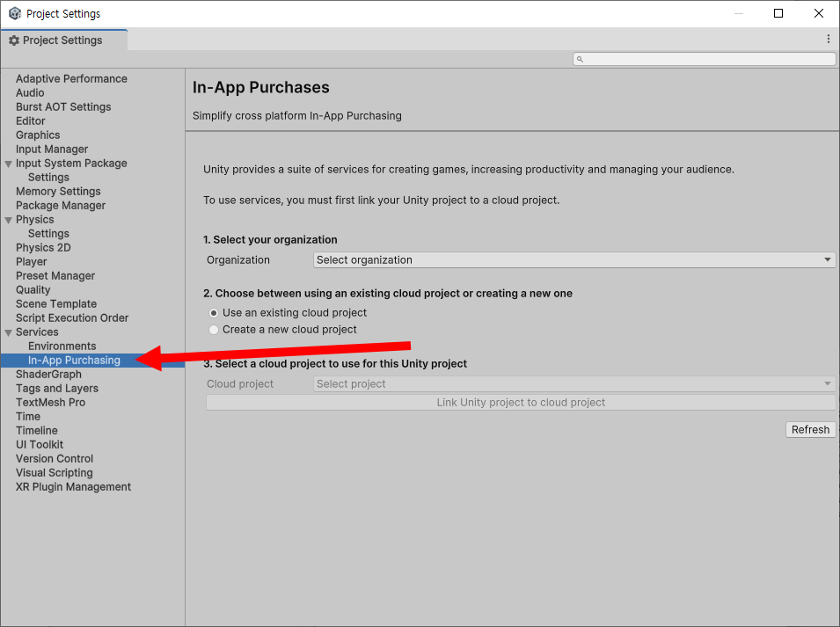Open ShaderGraph settings

[x=48, y=375]
